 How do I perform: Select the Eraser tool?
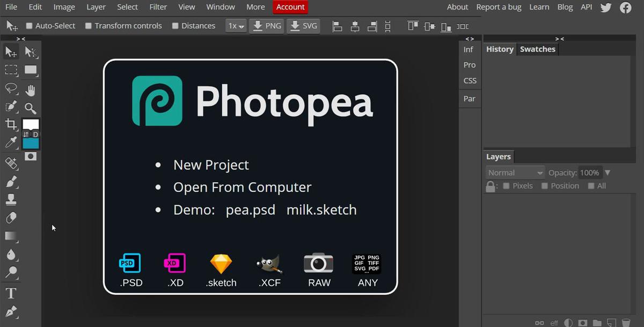click(11, 218)
